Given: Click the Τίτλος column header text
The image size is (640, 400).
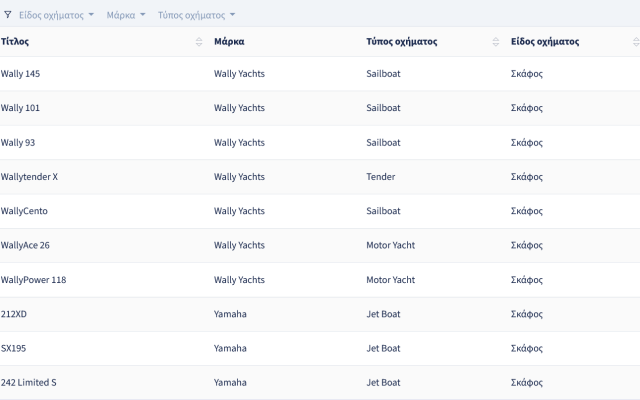Looking at the screenshot, I should pos(15,42).
